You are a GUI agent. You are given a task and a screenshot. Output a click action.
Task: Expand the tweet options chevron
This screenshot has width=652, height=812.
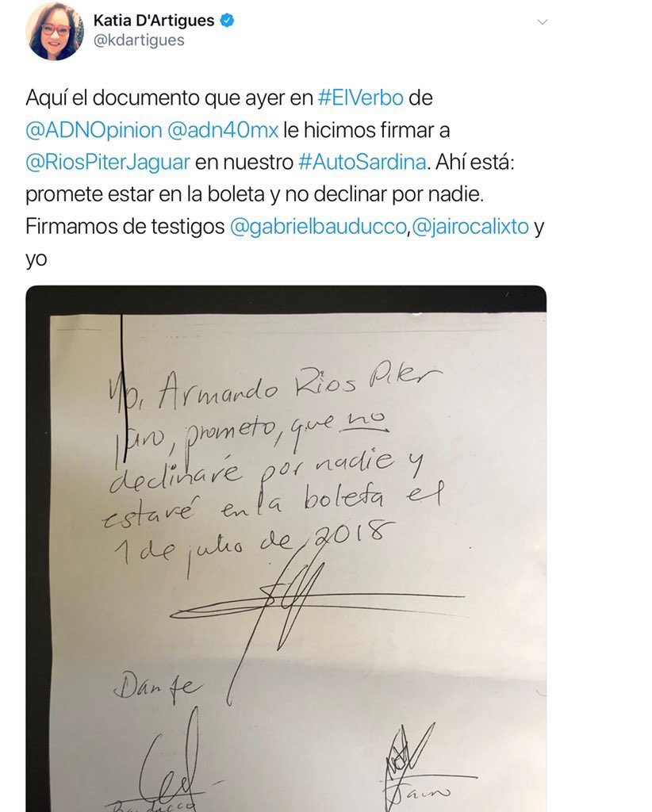(x=543, y=21)
